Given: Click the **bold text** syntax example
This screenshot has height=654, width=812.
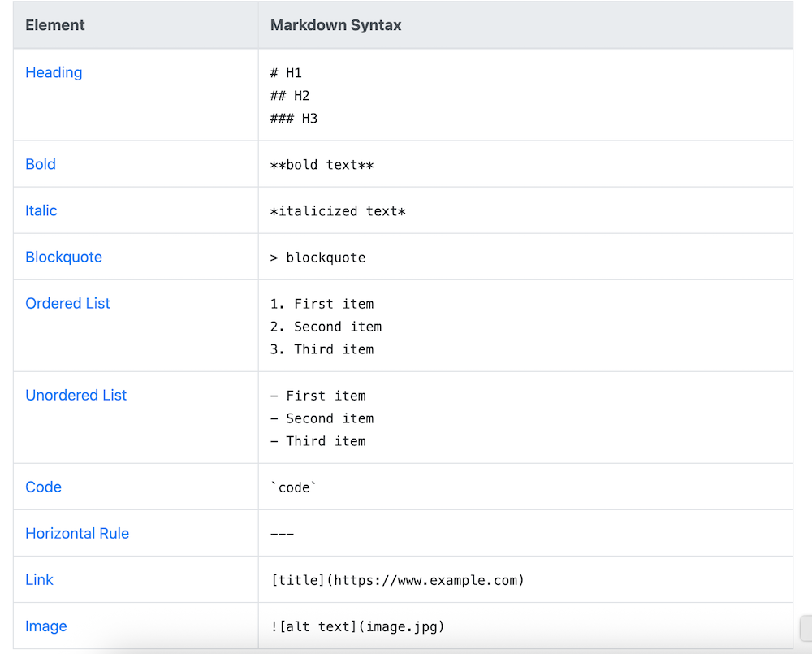Looking at the screenshot, I should click(x=322, y=165).
